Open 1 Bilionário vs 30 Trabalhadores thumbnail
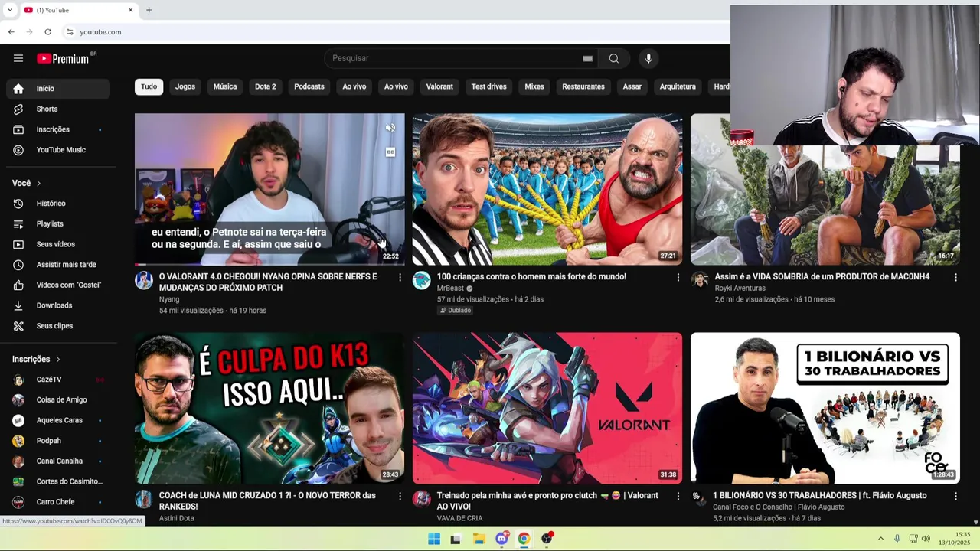This screenshot has width=980, height=551. 825,408
